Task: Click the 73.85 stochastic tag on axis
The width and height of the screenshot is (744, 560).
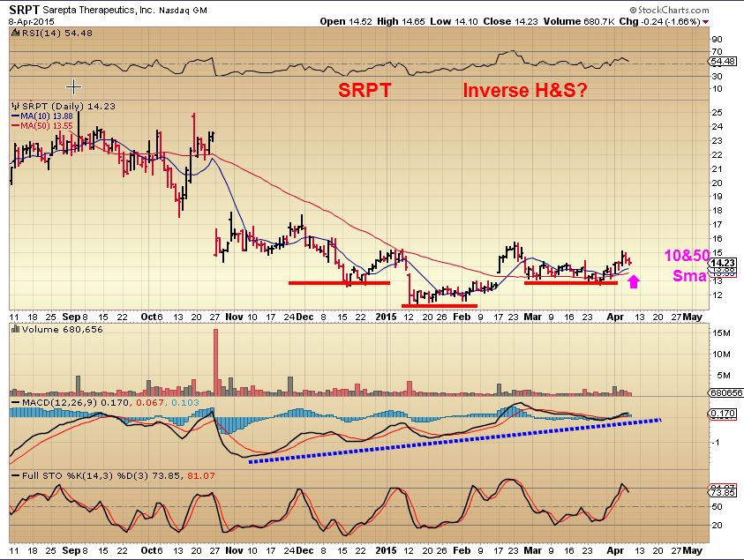Action: click(x=723, y=493)
